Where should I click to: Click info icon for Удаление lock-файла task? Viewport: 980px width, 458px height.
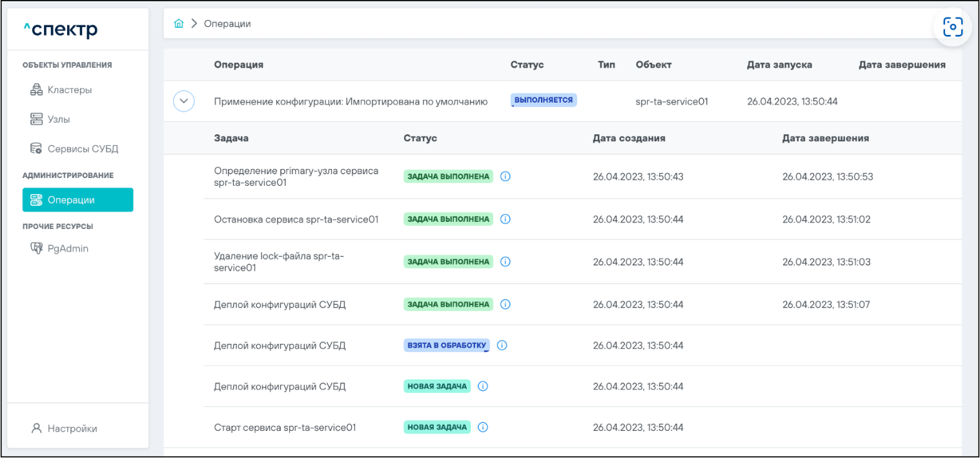(x=505, y=262)
